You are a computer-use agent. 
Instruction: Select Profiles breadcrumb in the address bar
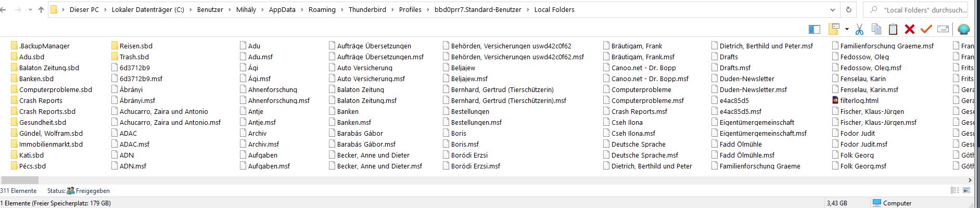tap(410, 9)
